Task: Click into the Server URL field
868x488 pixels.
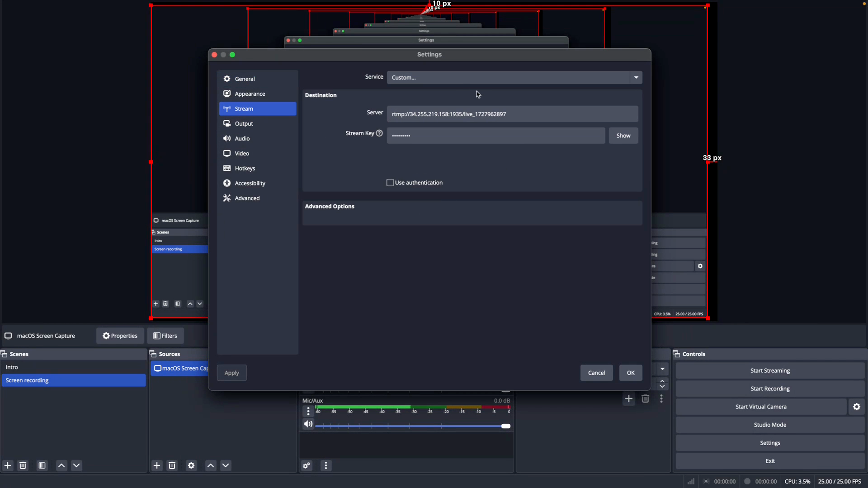Action: 512,114
